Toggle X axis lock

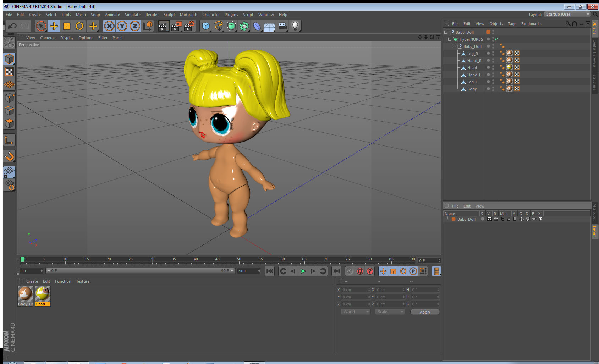coord(109,26)
